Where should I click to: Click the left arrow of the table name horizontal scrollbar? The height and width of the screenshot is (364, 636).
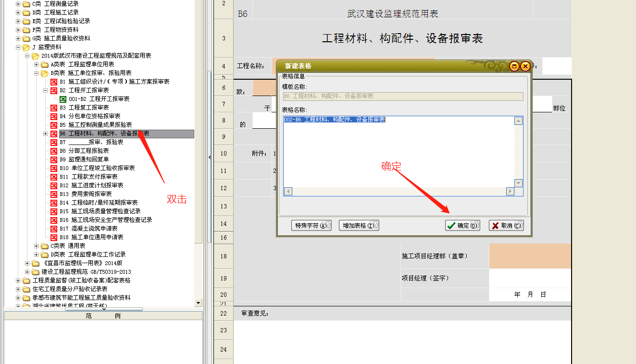pos(287,192)
